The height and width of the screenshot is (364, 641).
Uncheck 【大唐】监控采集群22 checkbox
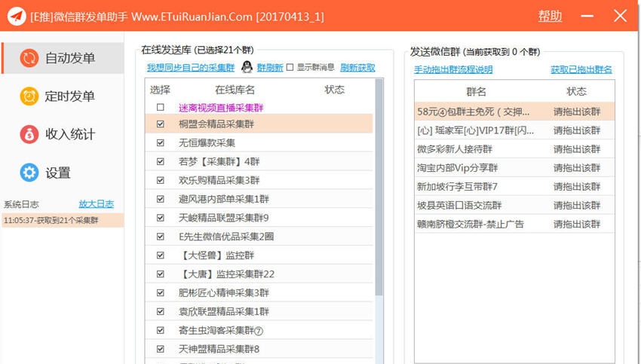coord(160,274)
